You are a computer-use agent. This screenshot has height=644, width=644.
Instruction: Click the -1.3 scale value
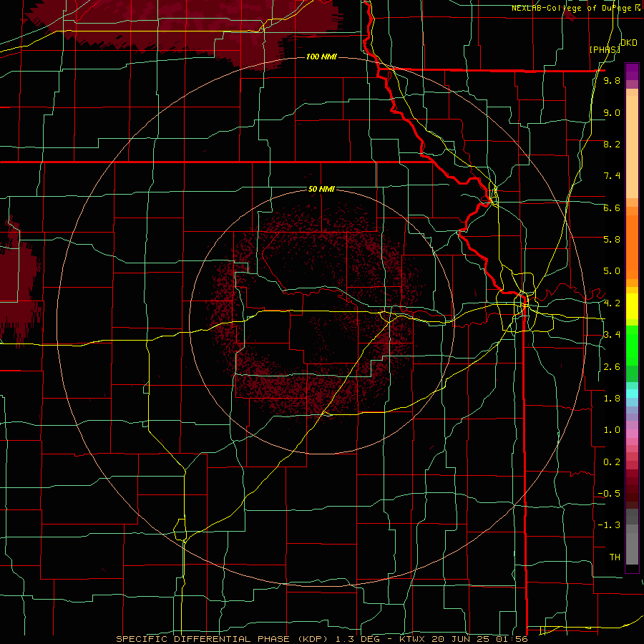[609, 525]
